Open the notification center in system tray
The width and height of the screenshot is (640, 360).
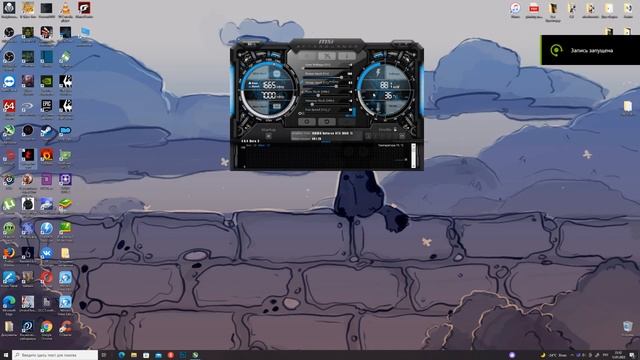coord(632,355)
